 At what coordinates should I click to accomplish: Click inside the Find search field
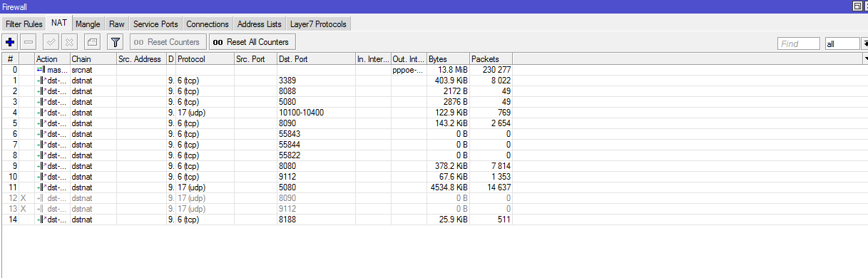click(798, 44)
